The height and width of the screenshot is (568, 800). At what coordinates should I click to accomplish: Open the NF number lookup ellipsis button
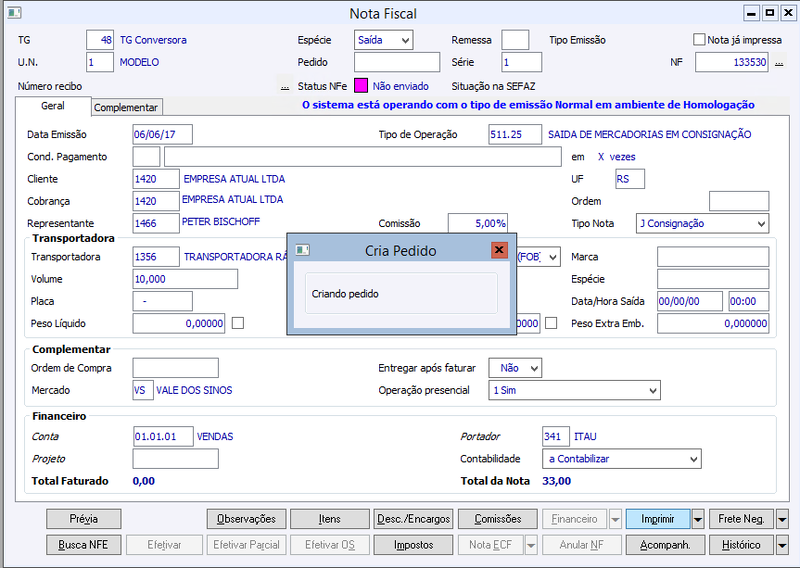point(779,63)
